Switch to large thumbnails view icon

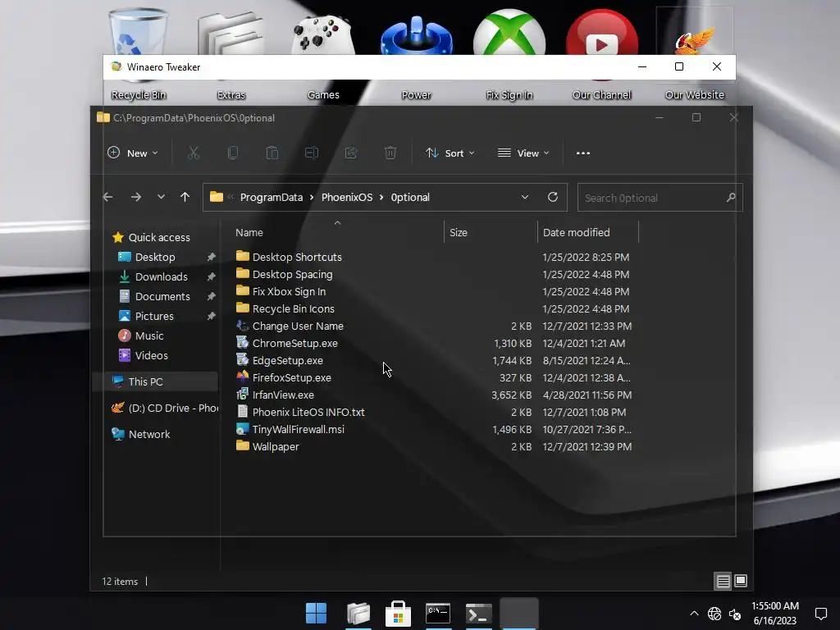coord(741,582)
